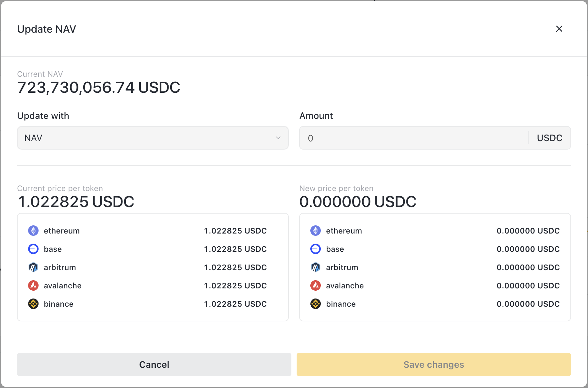
Task: Click ethereum icon in current price list
Action: coord(33,231)
